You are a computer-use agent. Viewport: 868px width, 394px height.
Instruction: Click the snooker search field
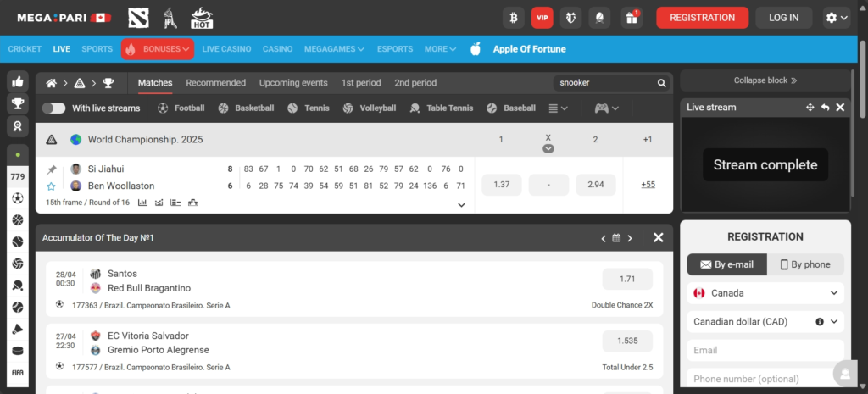(x=605, y=83)
